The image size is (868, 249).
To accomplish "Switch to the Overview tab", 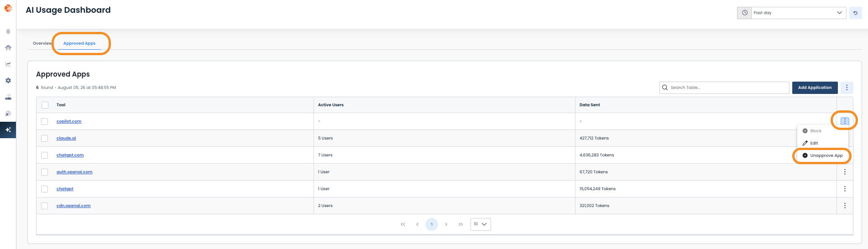I will pyautogui.click(x=42, y=43).
